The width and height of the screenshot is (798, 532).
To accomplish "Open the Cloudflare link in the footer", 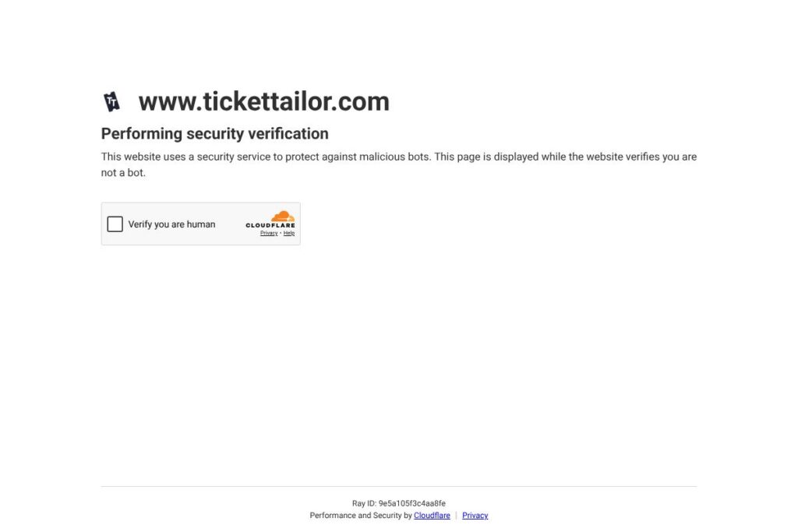I will [432, 515].
